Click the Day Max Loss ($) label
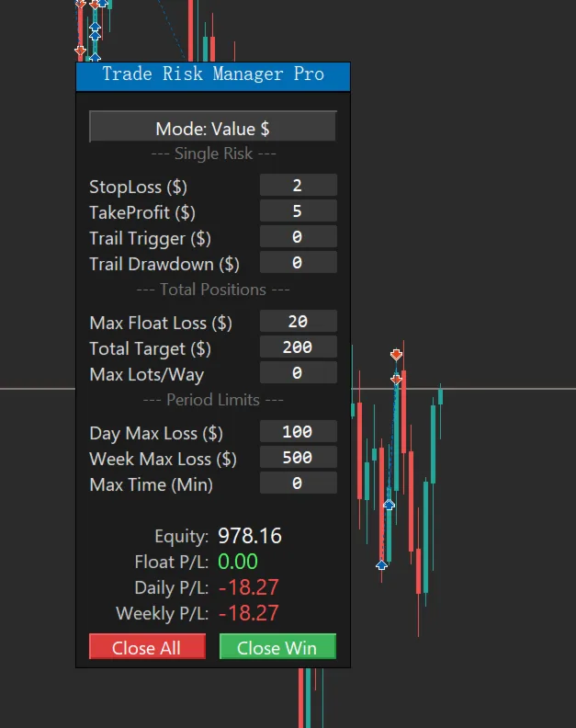The image size is (576, 728). click(156, 433)
